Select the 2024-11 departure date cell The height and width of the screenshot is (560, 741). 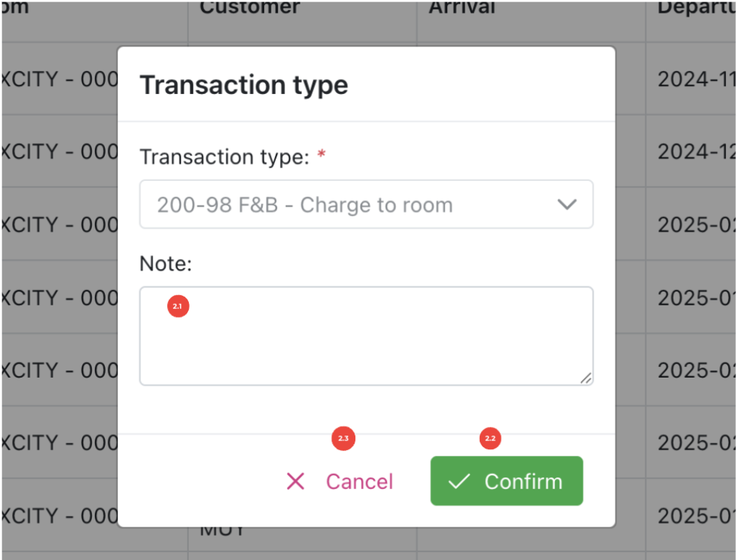click(696, 79)
